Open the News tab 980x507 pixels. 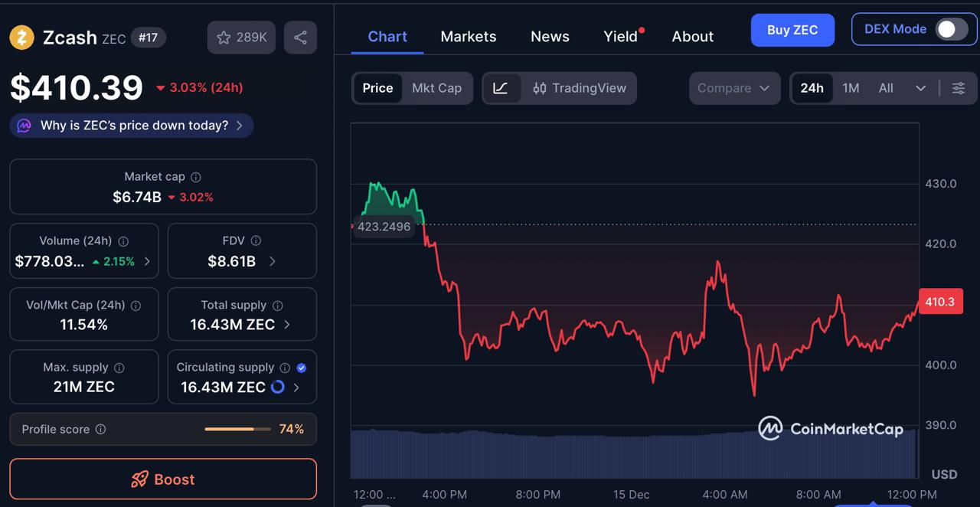point(550,36)
